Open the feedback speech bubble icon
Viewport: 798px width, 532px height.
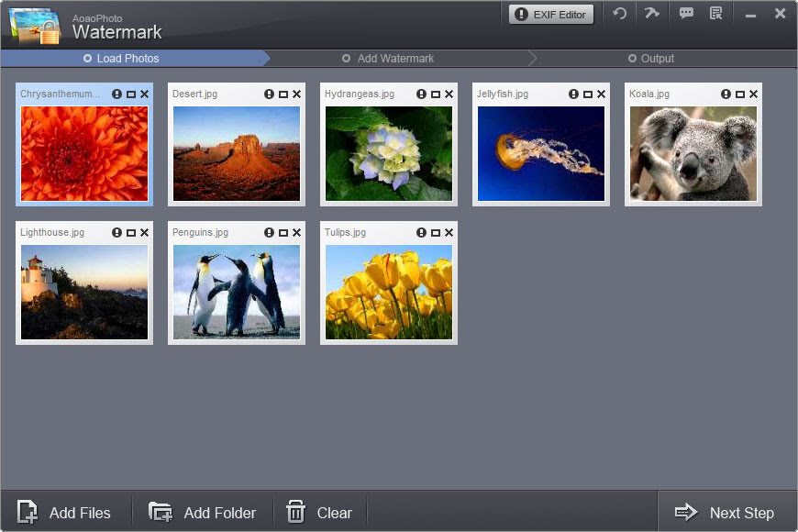pyautogui.click(x=686, y=13)
